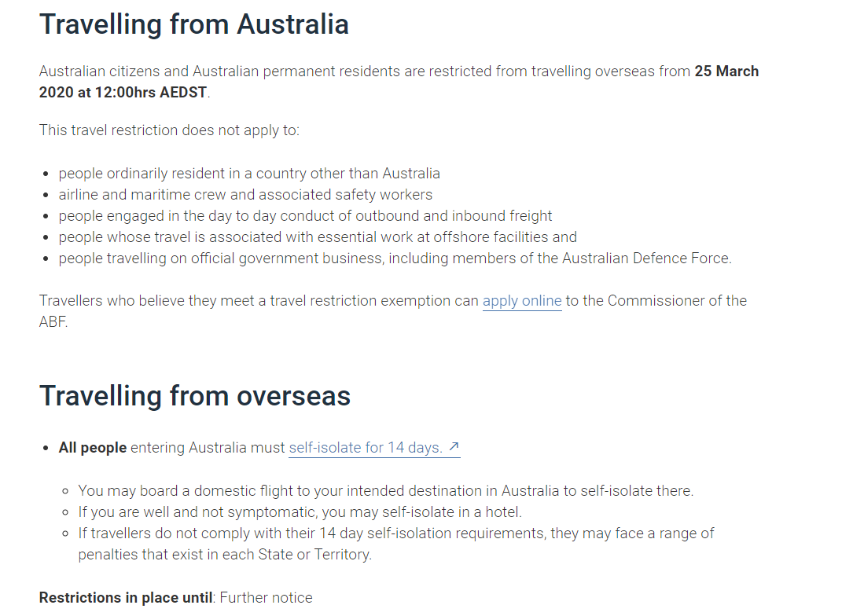This screenshot has width=842, height=616.
Task: Click the bold '25 March' date text
Action: (726, 71)
